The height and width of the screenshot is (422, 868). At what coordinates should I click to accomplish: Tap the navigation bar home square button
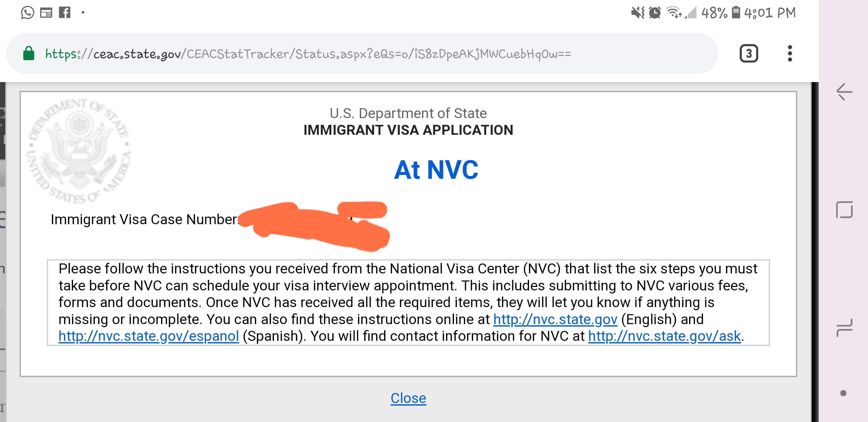(x=845, y=210)
